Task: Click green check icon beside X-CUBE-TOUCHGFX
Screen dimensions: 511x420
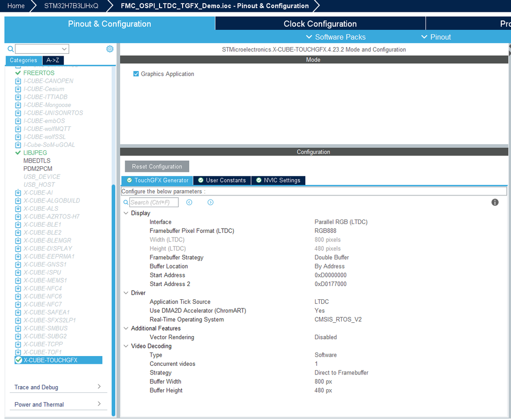Action: [x=18, y=360]
